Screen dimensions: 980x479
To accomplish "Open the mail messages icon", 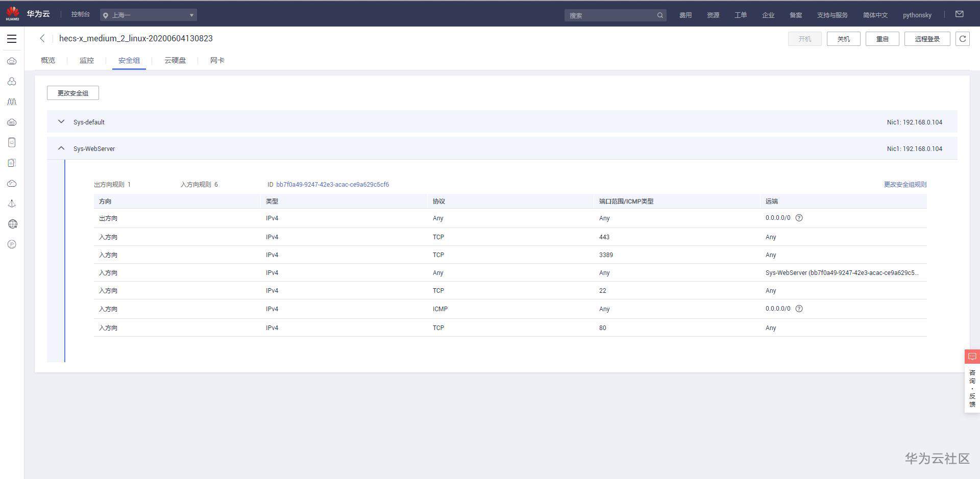I will (960, 14).
